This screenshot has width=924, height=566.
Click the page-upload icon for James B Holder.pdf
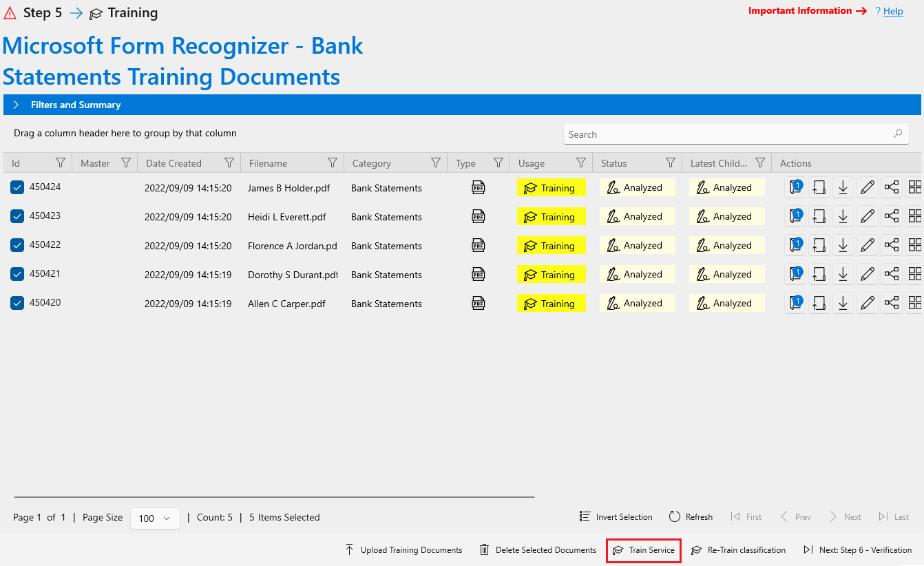819,187
